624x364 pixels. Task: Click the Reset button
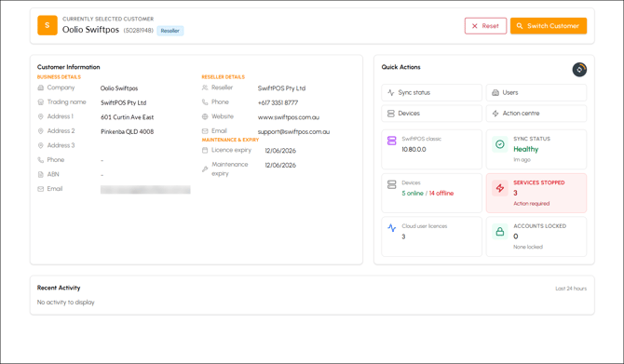pos(485,26)
